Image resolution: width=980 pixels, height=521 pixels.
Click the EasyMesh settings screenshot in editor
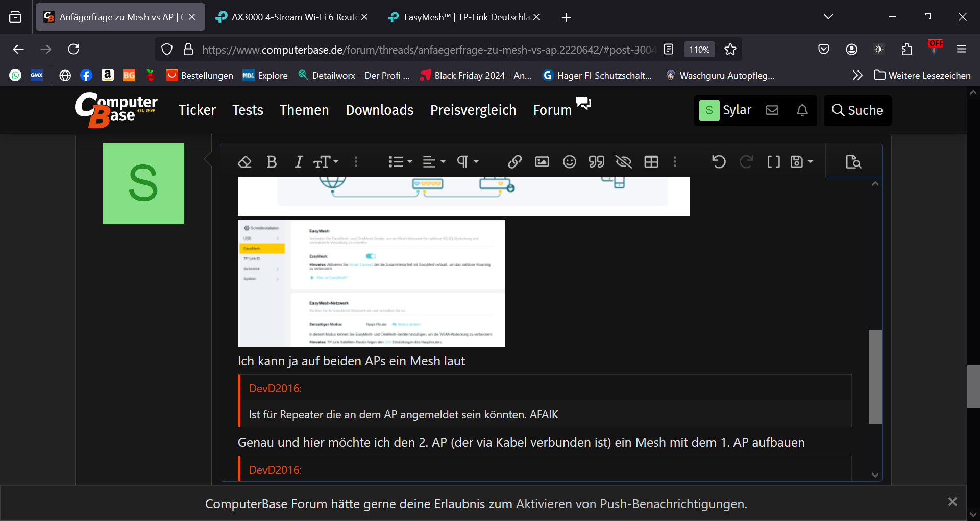click(x=372, y=283)
